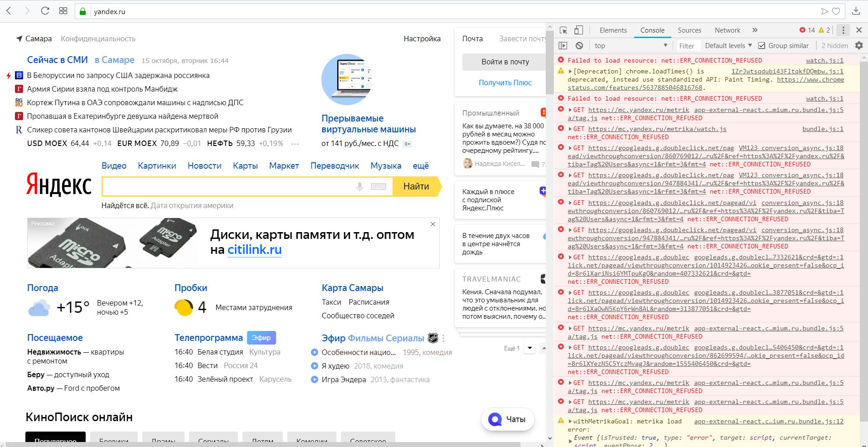Expand the Event object details
Viewport: 868px width, 447px height.
click(x=570, y=440)
